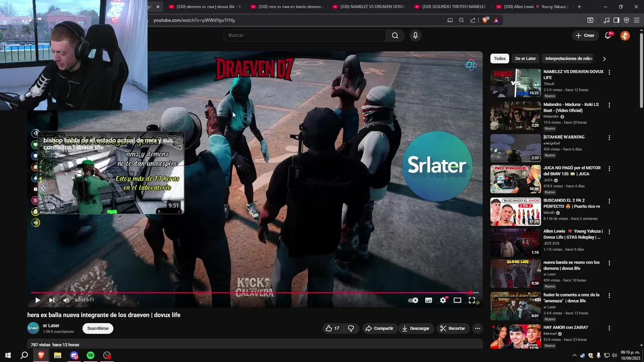Open HAY AMOR con ZAIRA? video

[x=566, y=327]
